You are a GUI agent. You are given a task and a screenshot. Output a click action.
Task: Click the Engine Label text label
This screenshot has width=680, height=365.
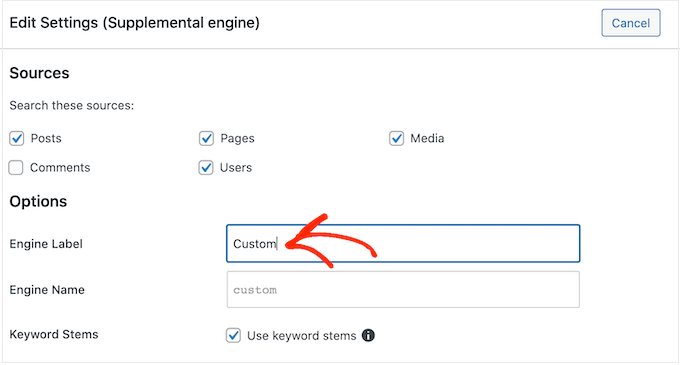[x=46, y=244]
